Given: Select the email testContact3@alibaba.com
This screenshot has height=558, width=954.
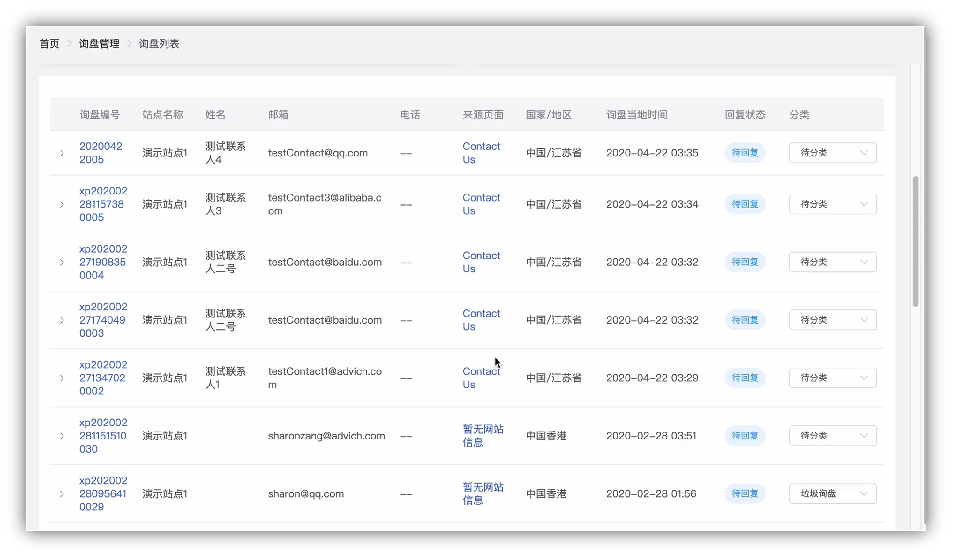Looking at the screenshot, I should [x=325, y=204].
